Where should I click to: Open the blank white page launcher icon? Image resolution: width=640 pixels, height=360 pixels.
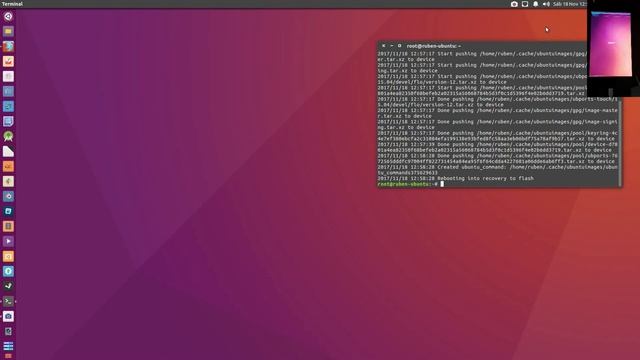point(8,151)
